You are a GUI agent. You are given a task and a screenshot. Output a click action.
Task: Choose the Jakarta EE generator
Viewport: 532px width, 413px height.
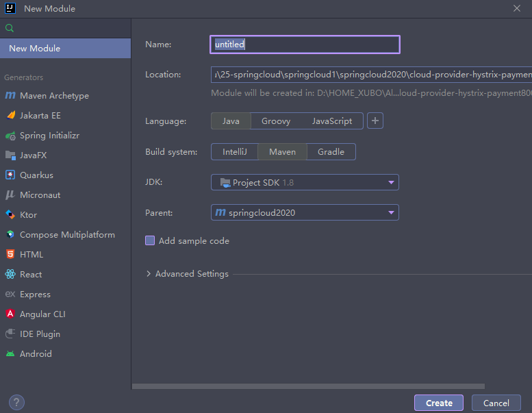click(65, 115)
